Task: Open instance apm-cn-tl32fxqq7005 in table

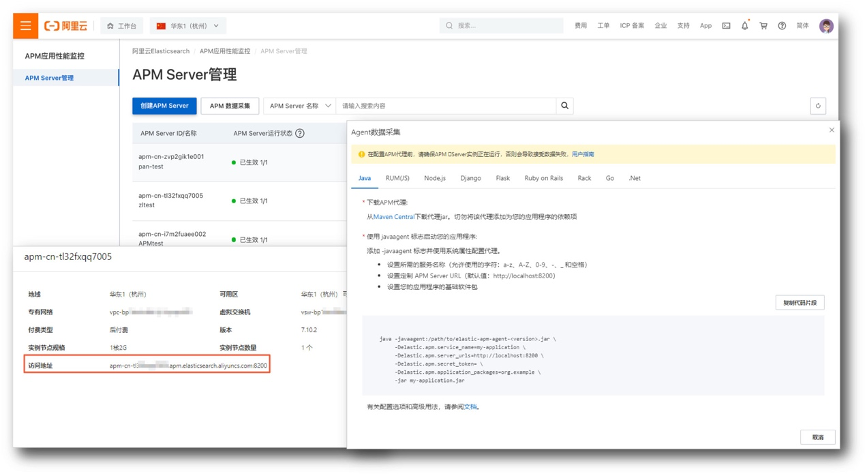Action: [x=171, y=196]
